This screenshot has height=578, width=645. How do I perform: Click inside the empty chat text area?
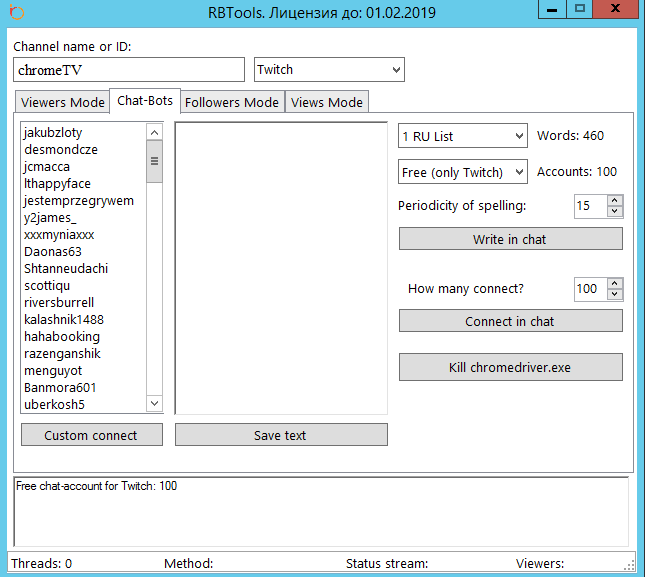[x=281, y=268]
